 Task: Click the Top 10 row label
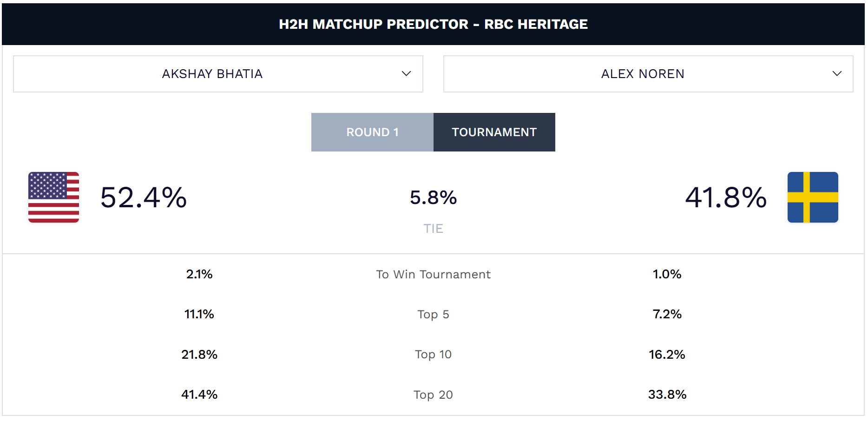pyautogui.click(x=433, y=355)
